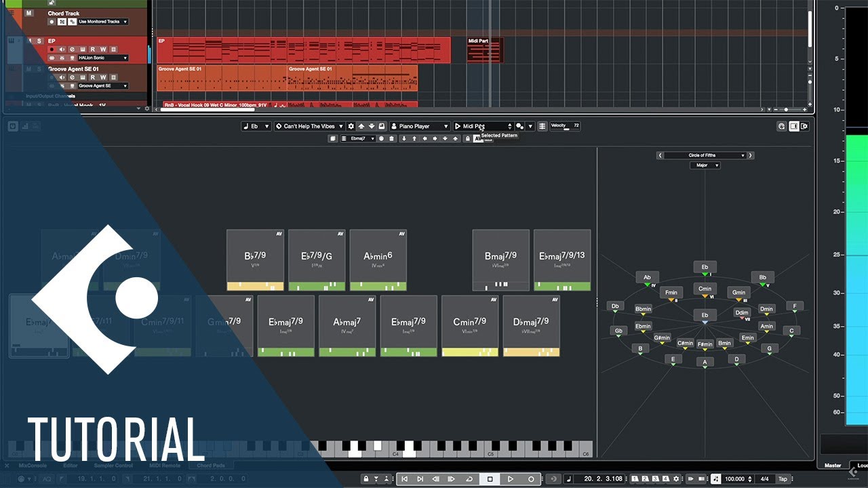Open the Major scale dropdown
This screenshot has height=488, width=868.
705,165
